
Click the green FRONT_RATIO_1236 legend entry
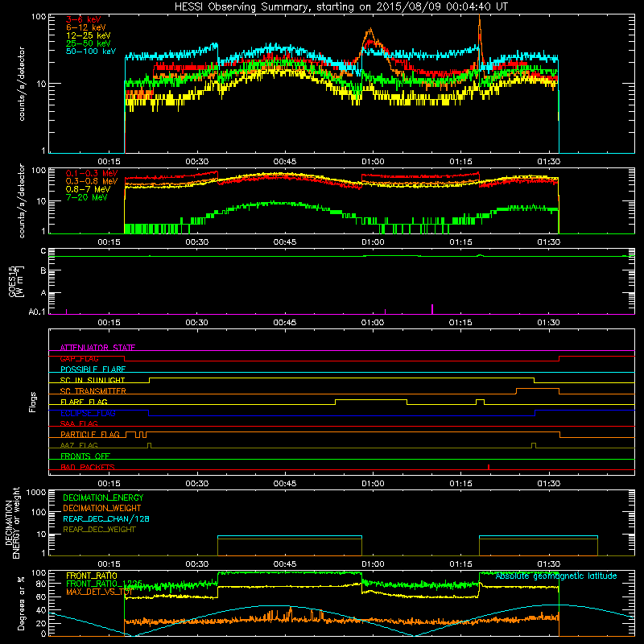pos(104,584)
